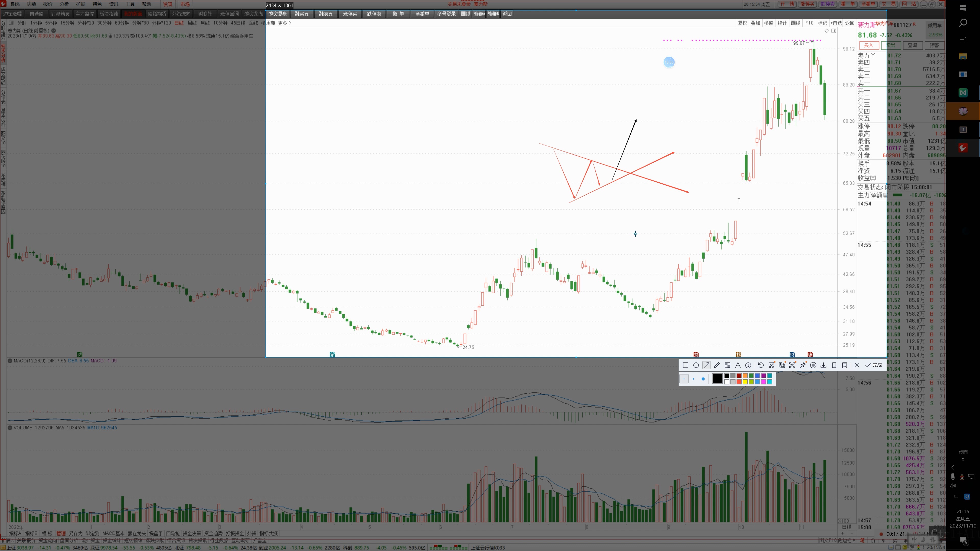Pin the screenshot to screen
Viewport: 980px width, 551px height.
(x=803, y=365)
